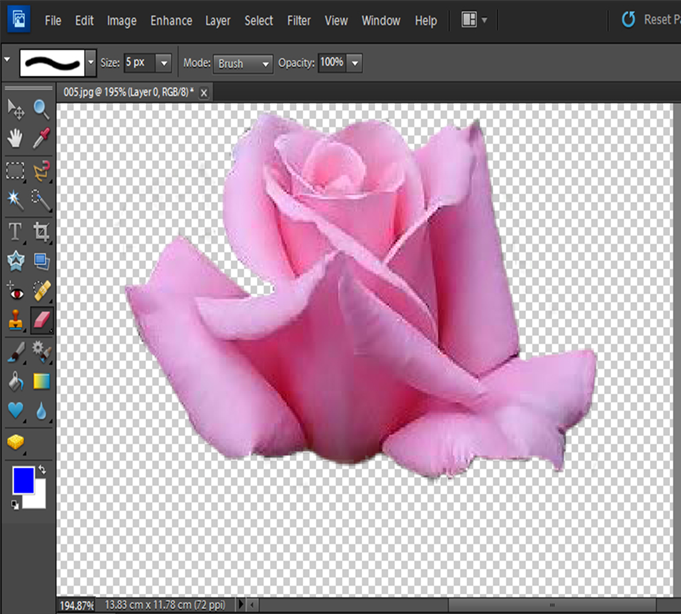This screenshot has height=614, width=681.
Task: Select the Crop tool
Action: click(41, 231)
